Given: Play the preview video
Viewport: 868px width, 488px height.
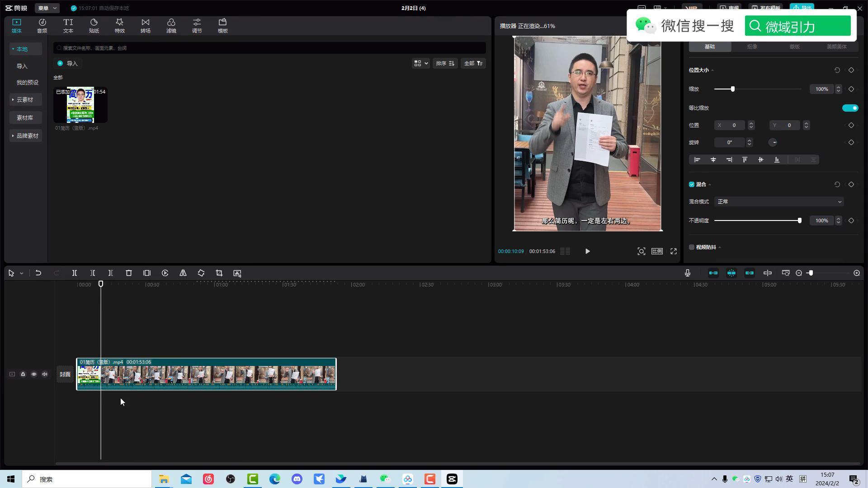Looking at the screenshot, I should click(x=587, y=251).
